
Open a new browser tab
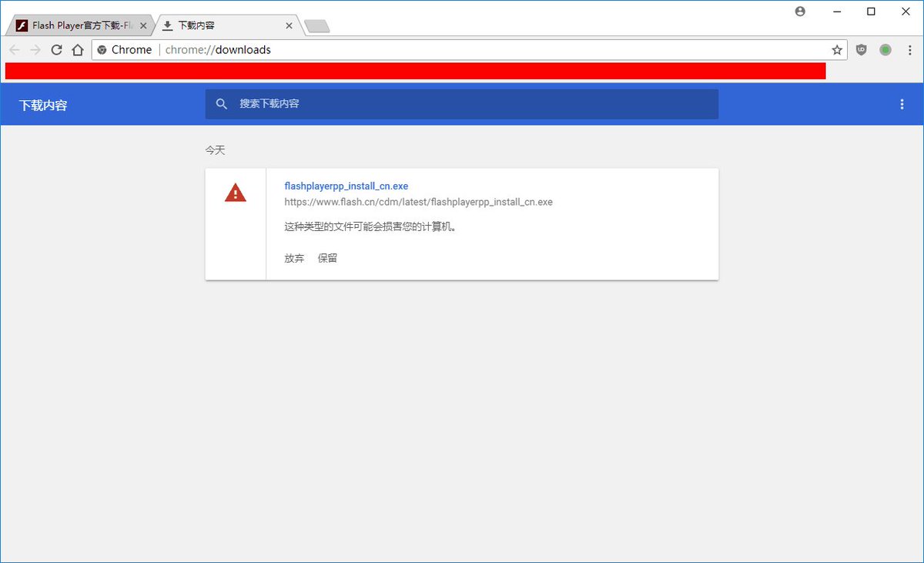pyautogui.click(x=316, y=25)
